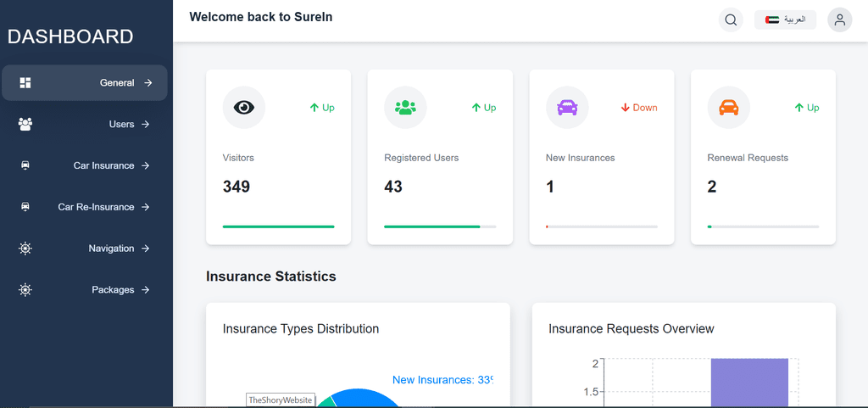Click the Up indicator on Visitors card

pos(322,108)
